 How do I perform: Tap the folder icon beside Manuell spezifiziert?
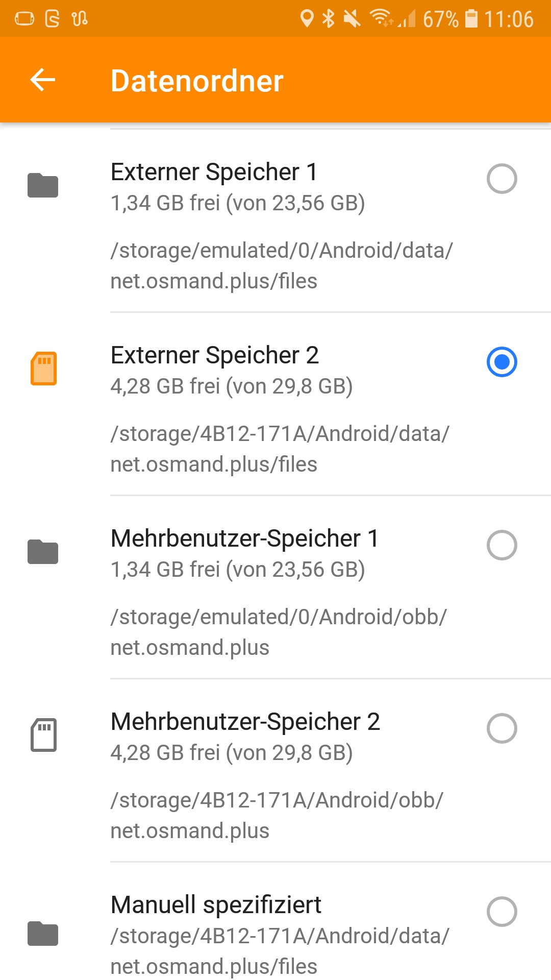point(43,934)
